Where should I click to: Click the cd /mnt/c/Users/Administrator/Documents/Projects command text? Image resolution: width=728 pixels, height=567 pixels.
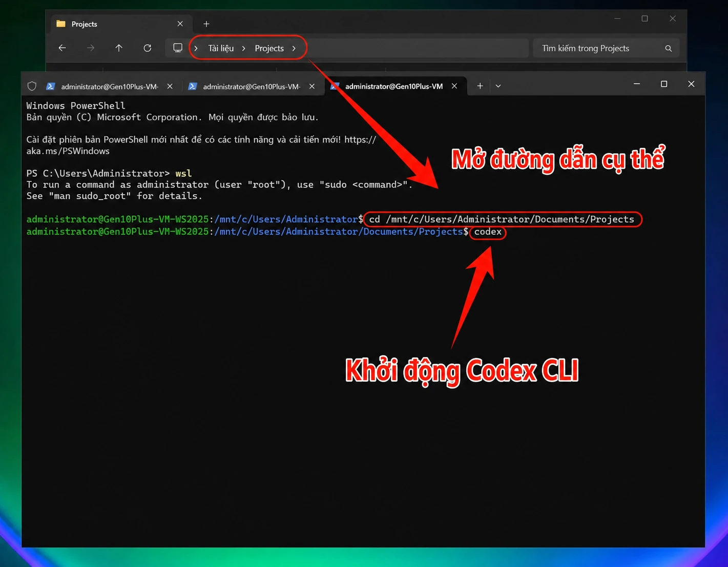tap(502, 219)
